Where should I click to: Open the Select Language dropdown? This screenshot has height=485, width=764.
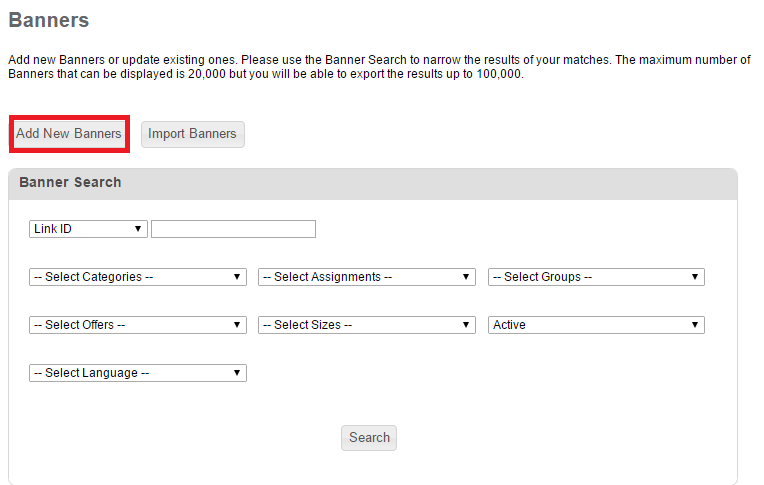138,373
